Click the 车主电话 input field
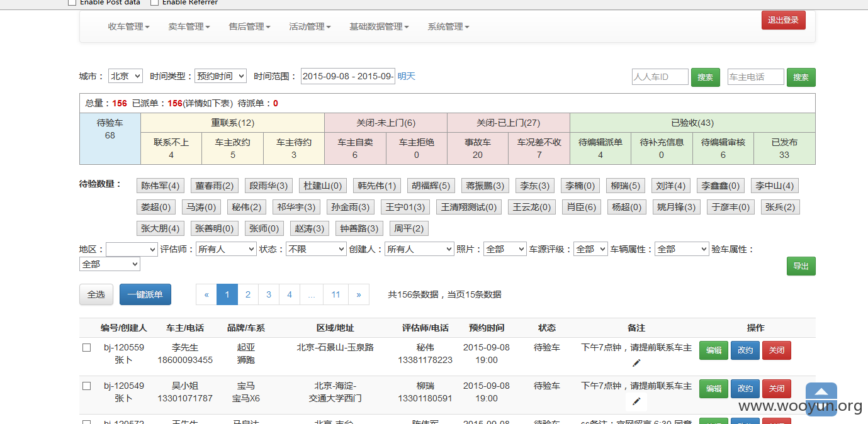 click(x=756, y=77)
